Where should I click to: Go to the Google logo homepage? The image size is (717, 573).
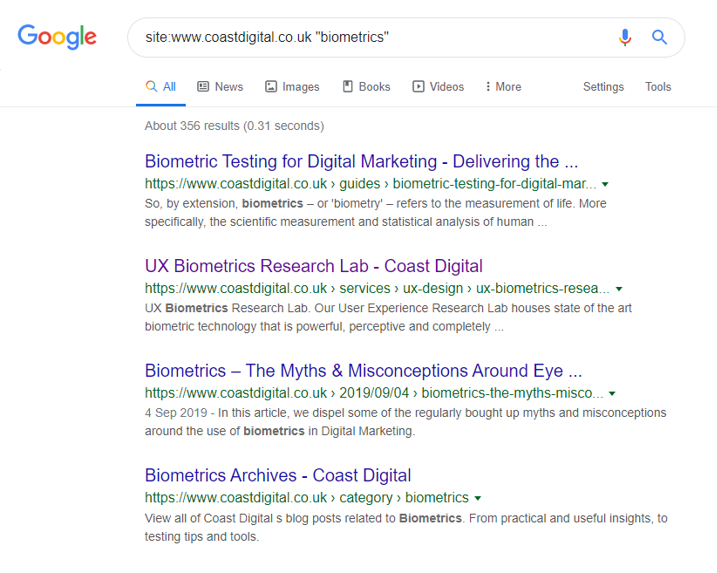click(x=57, y=37)
